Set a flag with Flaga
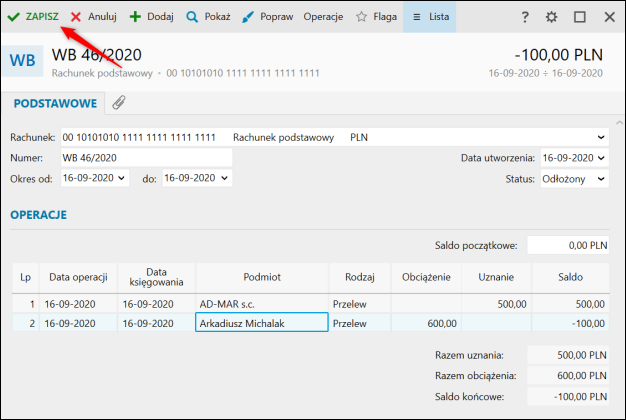Screen dimensions: 626x420 [x=376, y=17]
